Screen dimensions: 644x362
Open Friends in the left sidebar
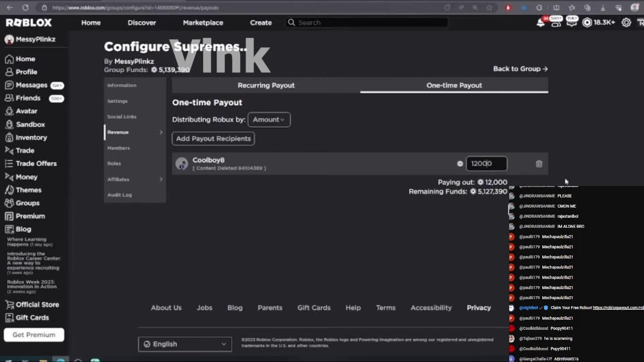click(33, 98)
